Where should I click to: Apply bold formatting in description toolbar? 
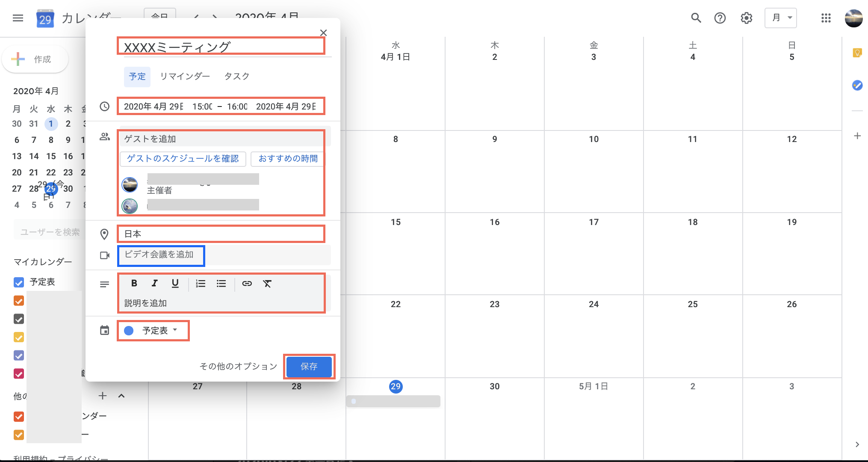tap(134, 283)
